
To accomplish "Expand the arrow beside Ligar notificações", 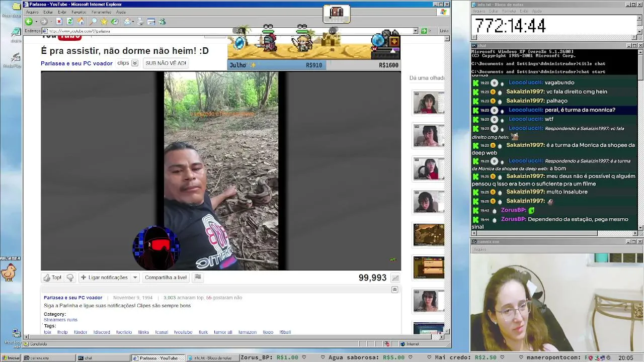I will [x=135, y=278].
